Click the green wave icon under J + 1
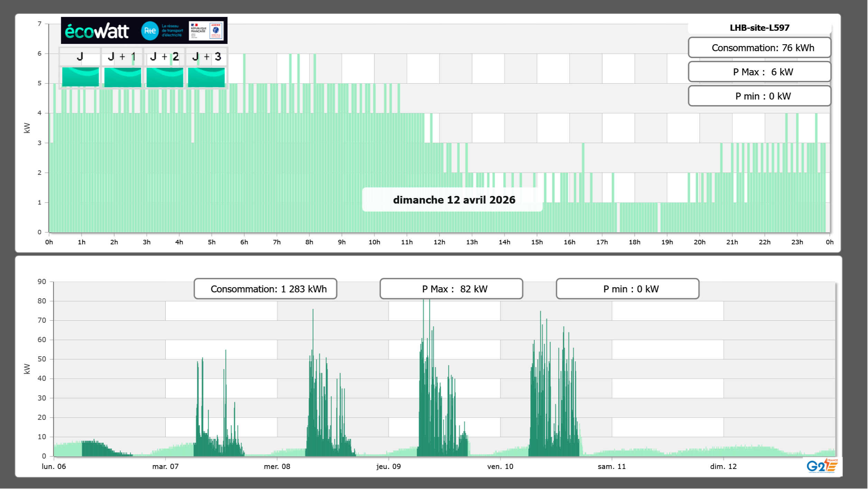Viewport: 868px width, 489px height. pyautogui.click(x=122, y=77)
